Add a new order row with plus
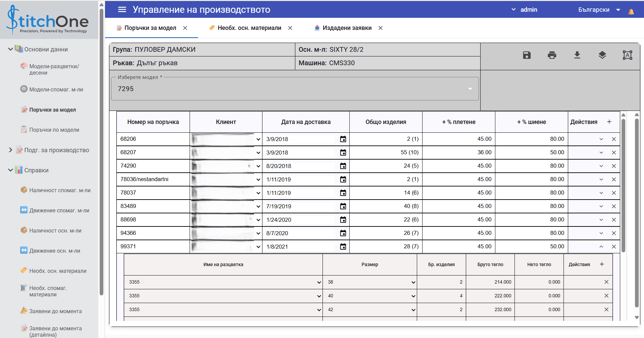The image size is (644, 338). click(609, 122)
